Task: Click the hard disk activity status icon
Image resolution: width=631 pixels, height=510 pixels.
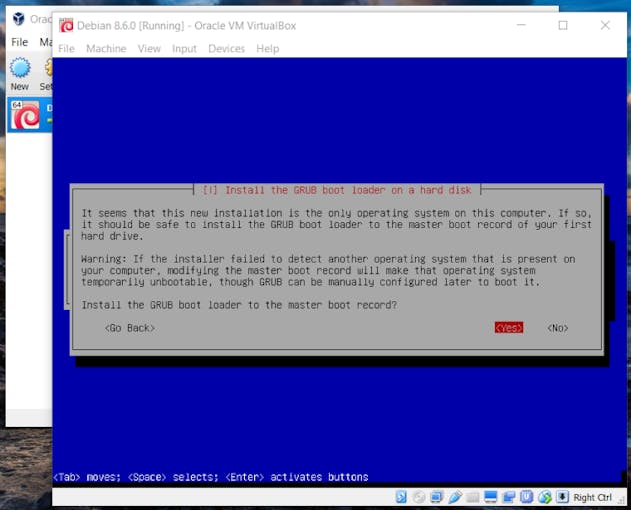Action: (401, 497)
